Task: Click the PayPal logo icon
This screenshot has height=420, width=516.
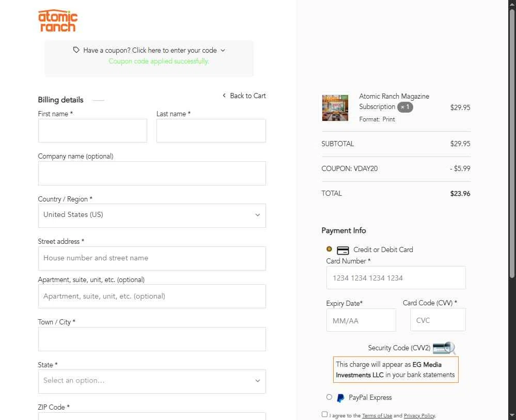Action: coord(340,398)
